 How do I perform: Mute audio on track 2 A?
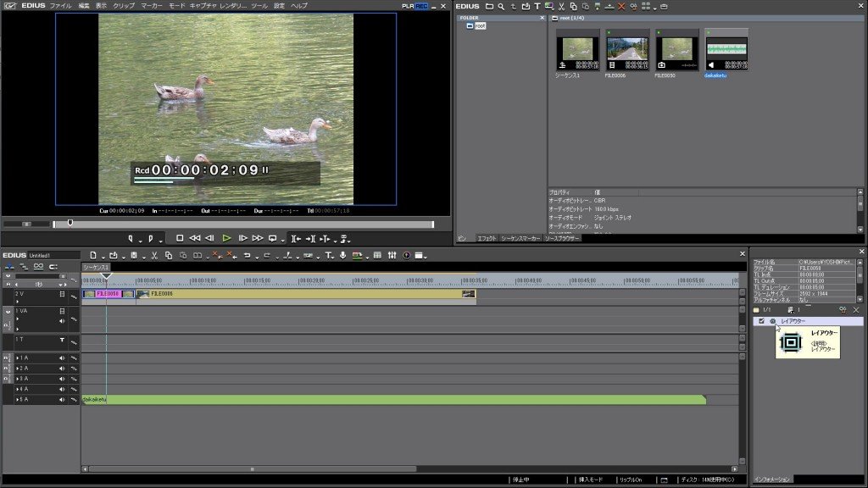click(x=62, y=369)
